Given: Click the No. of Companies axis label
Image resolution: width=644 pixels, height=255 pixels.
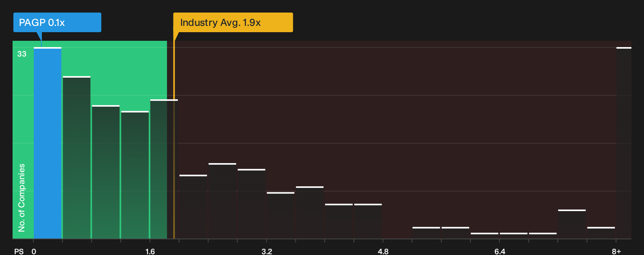Looking at the screenshot, I should (x=22, y=198).
